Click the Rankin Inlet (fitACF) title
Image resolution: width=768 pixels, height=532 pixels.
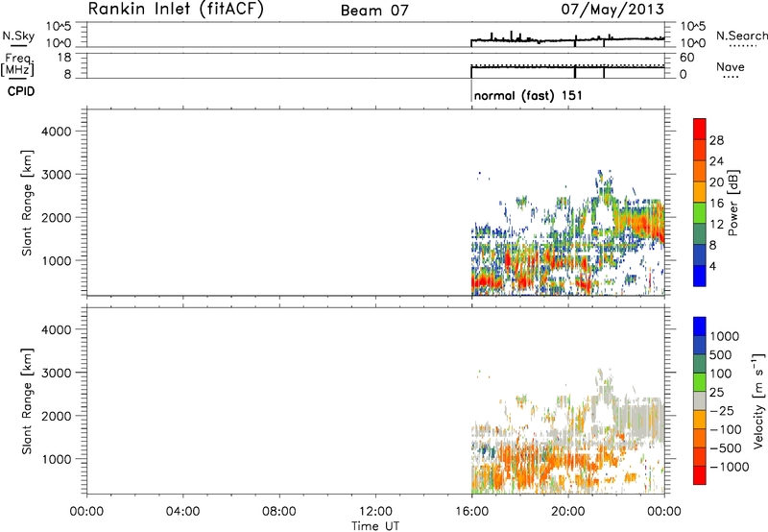point(176,9)
